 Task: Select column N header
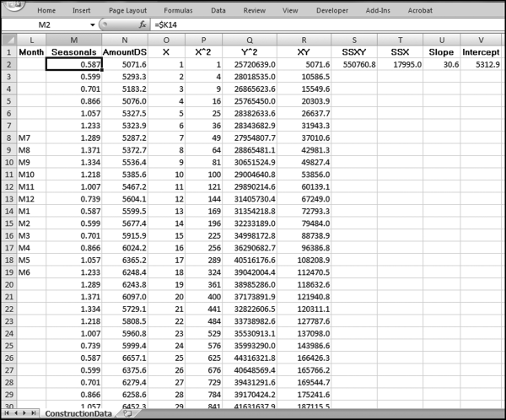click(x=125, y=40)
